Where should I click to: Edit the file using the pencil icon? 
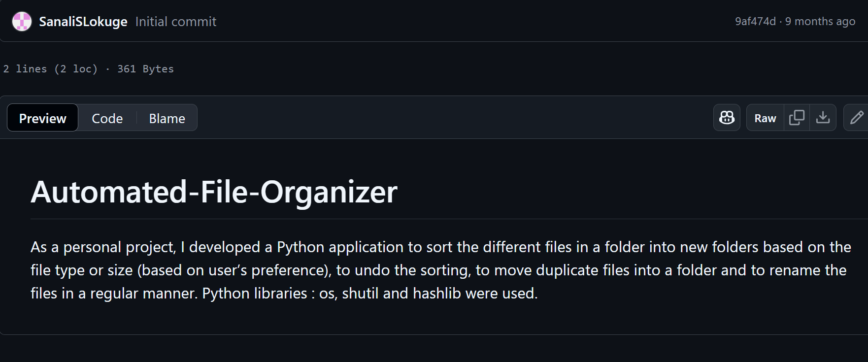(857, 118)
